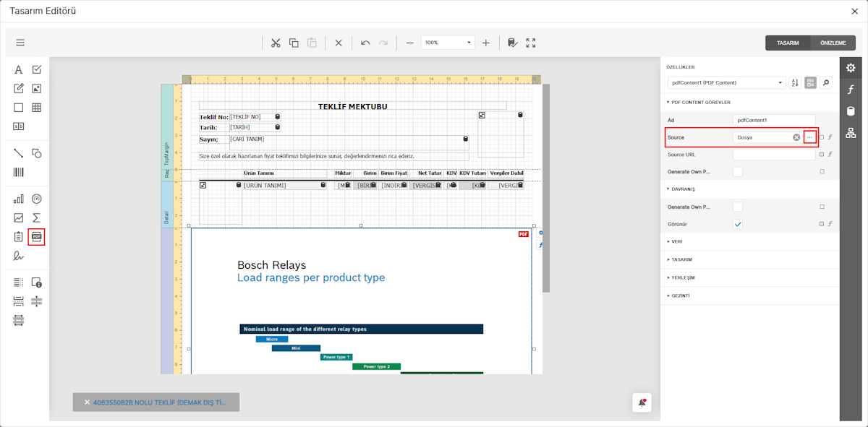The height and width of the screenshot is (427, 868).
Task: Expand the GEZİNTİ section
Action: 678,296
